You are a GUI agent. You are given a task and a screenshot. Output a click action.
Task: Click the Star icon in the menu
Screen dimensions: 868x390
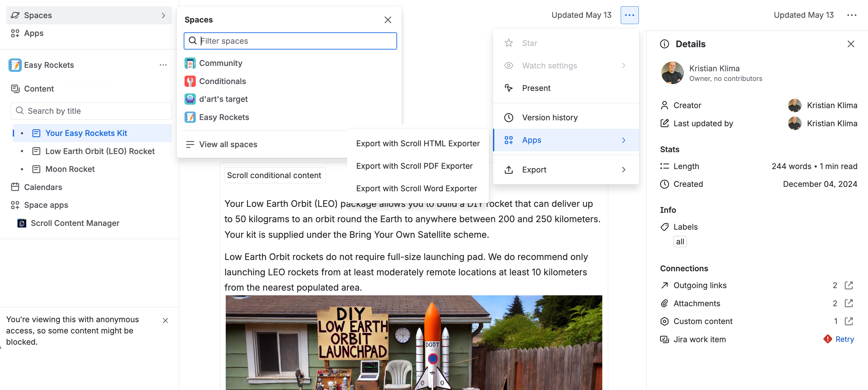(509, 43)
